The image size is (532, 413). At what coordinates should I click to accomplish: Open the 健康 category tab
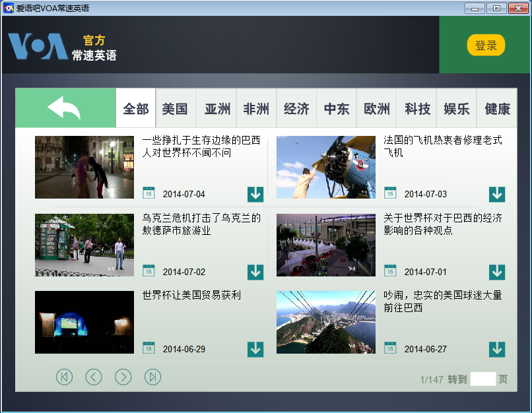coord(497,108)
